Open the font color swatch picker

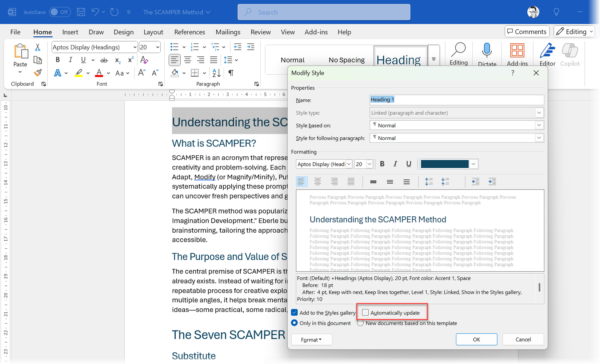coord(473,164)
